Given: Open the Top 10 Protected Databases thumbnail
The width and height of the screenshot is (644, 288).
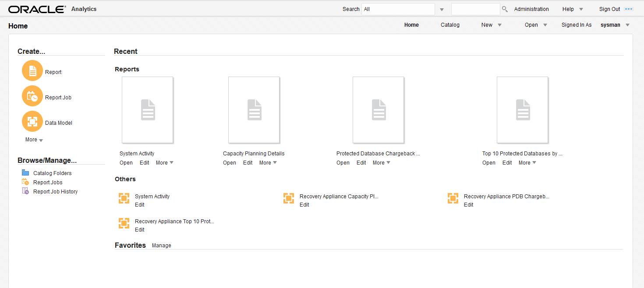Looking at the screenshot, I should click(x=523, y=110).
